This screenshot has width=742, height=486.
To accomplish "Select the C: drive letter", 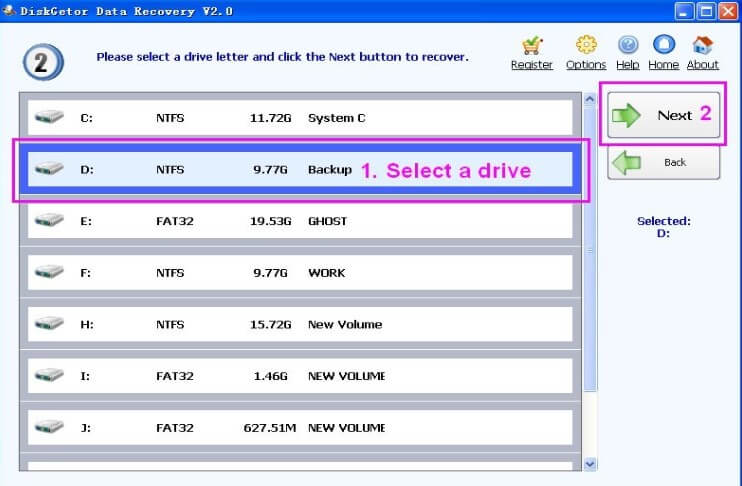I will pyautogui.click(x=86, y=118).
